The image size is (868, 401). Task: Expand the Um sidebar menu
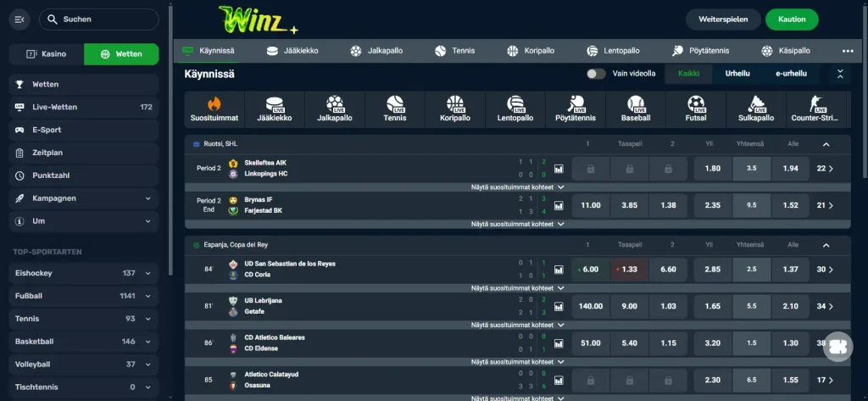[84, 221]
